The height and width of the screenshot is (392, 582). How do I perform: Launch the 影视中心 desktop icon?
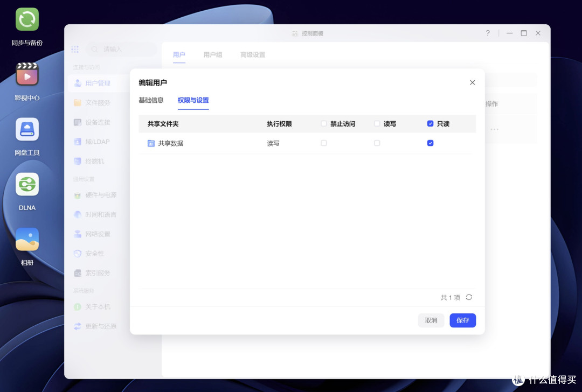27,74
